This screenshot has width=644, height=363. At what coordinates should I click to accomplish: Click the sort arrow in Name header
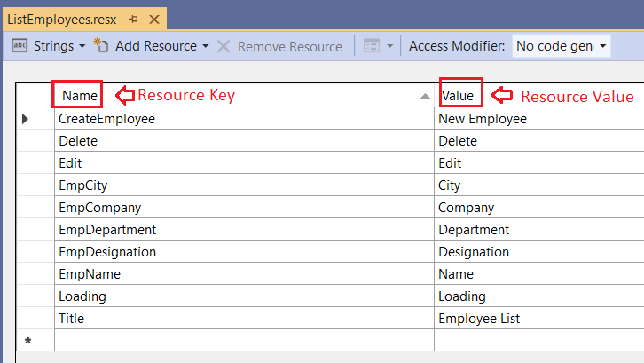pos(425,96)
